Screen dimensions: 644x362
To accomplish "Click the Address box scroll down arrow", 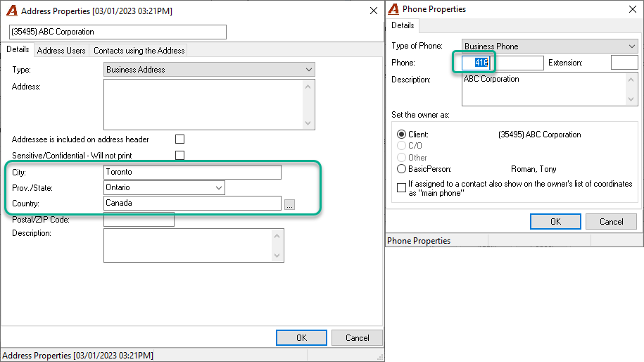I will pos(308,123).
